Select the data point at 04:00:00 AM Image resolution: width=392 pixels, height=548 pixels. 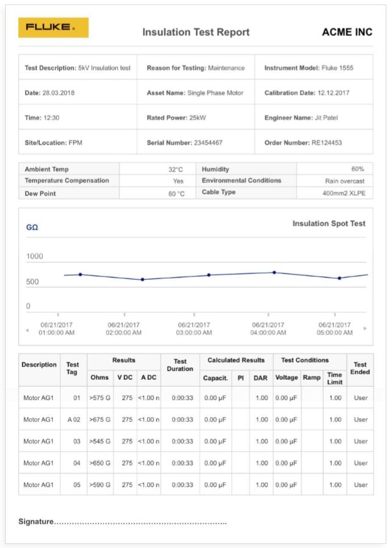tap(274, 272)
